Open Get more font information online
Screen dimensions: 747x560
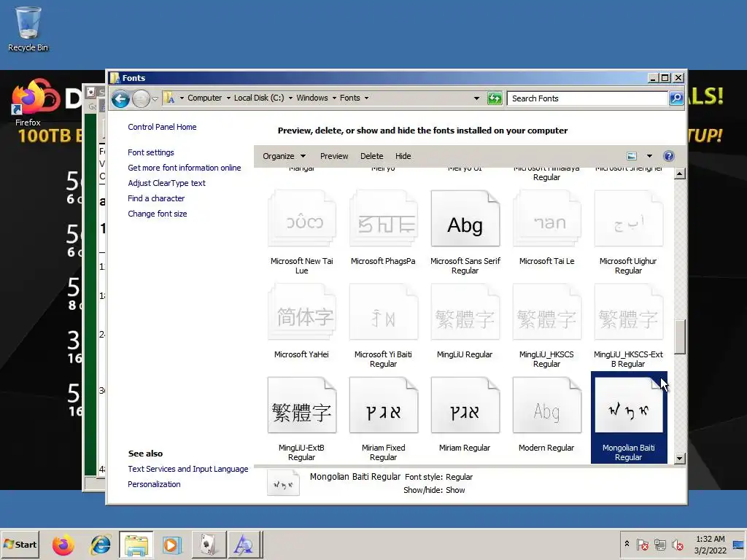[x=185, y=168]
